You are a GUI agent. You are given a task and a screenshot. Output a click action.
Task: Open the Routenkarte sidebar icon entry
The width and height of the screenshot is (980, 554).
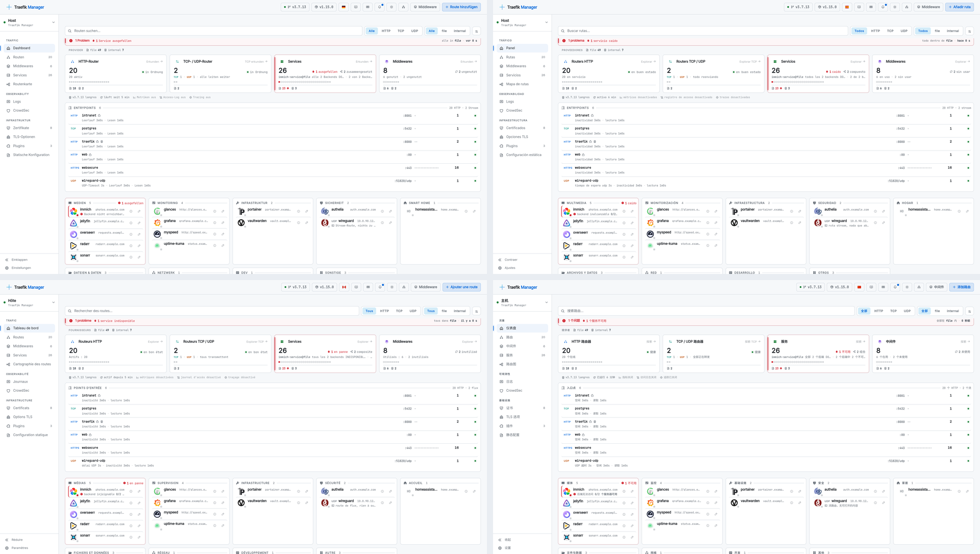click(x=8, y=84)
